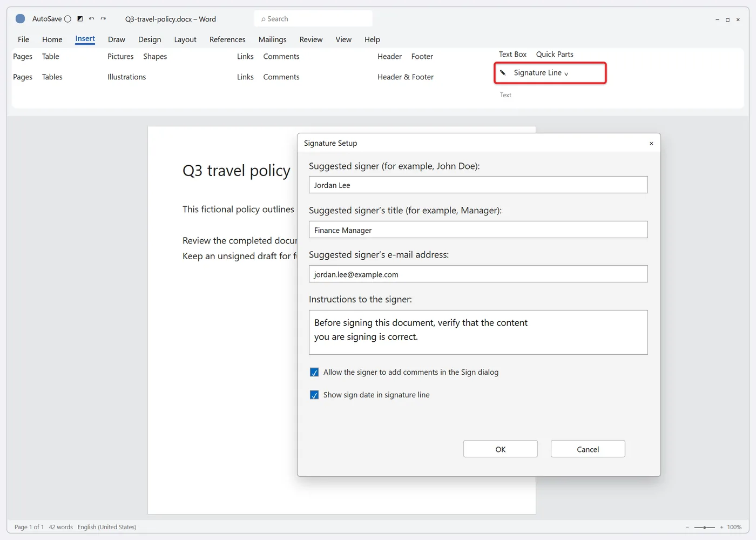Click the signer's title field with Finance Manager

[x=478, y=230]
